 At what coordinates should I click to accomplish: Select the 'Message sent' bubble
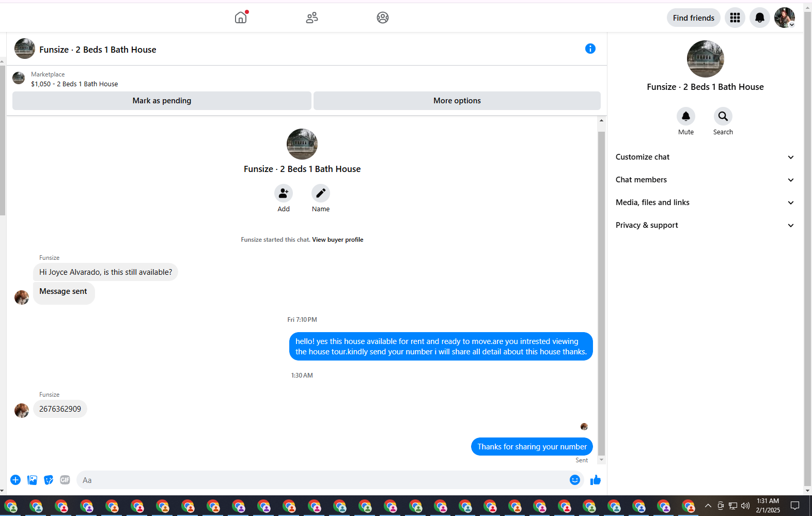coord(64,293)
